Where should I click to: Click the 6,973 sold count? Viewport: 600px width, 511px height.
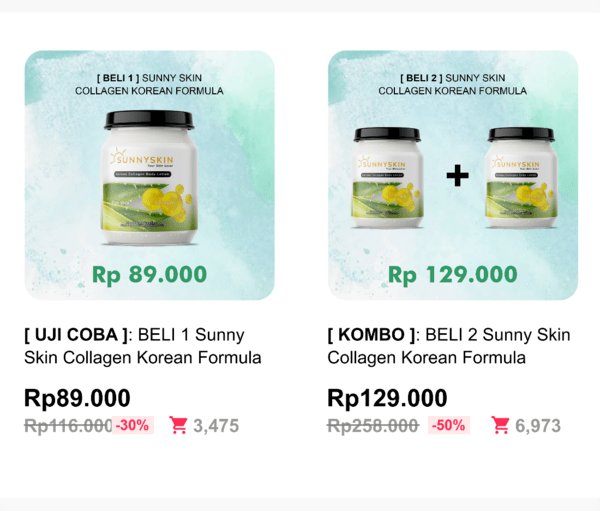[x=538, y=426]
